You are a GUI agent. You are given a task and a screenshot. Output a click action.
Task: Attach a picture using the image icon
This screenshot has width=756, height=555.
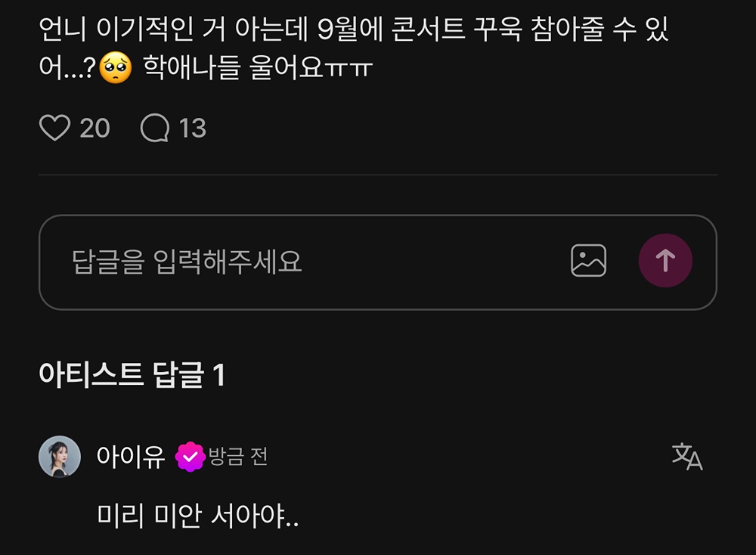588,260
